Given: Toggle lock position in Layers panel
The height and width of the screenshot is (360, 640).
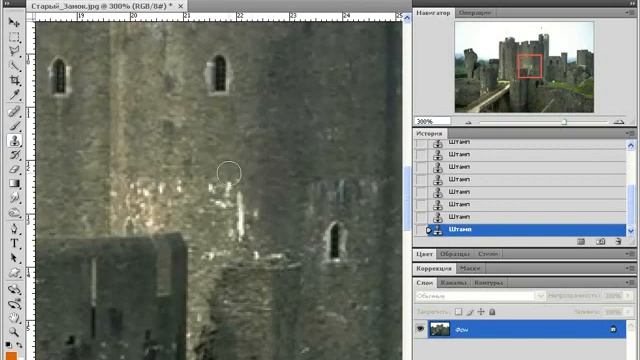Looking at the screenshot, I should 481,312.
